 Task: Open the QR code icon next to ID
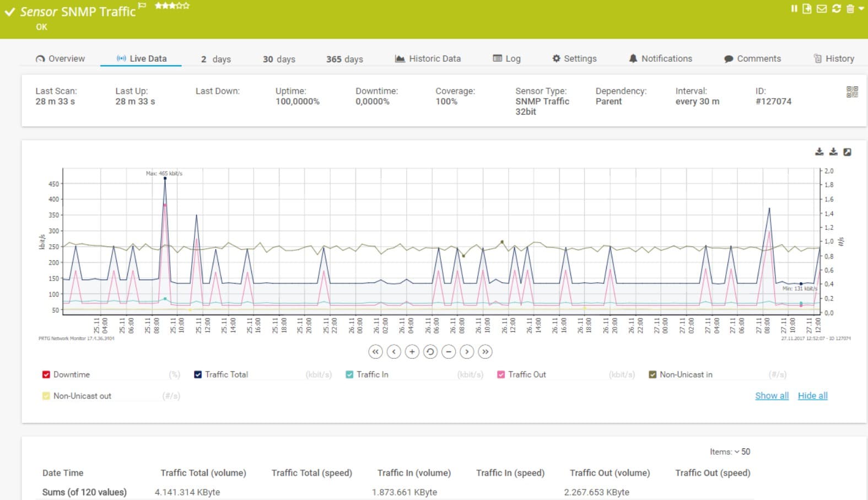point(852,92)
